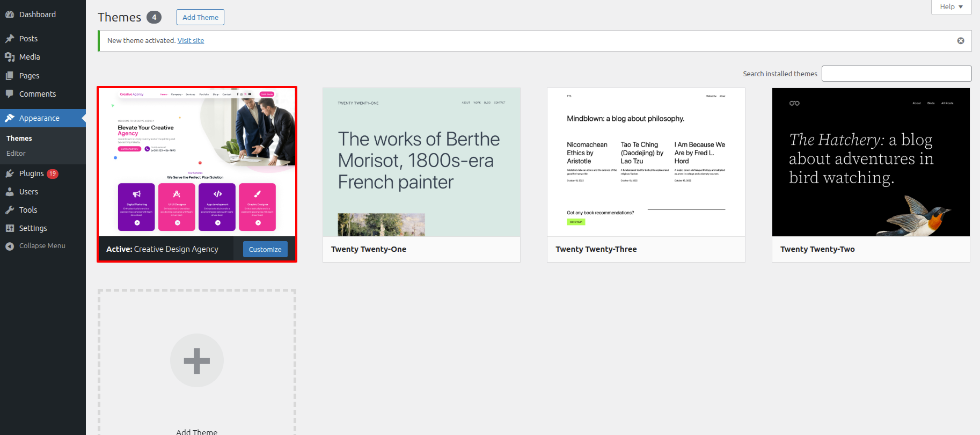This screenshot has width=980, height=435.
Task: Click the Posts pushpin icon
Action: click(10, 39)
